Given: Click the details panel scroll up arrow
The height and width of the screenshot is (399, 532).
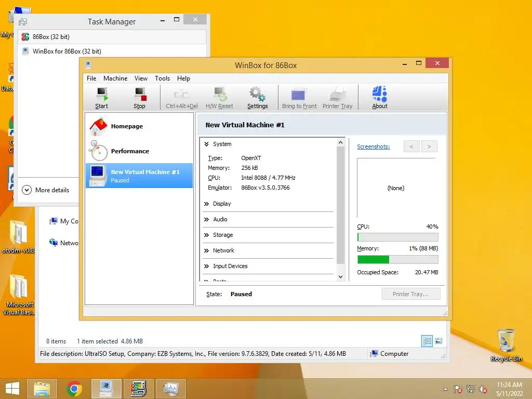Looking at the screenshot, I should pyautogui.click(x=341, y=143).
